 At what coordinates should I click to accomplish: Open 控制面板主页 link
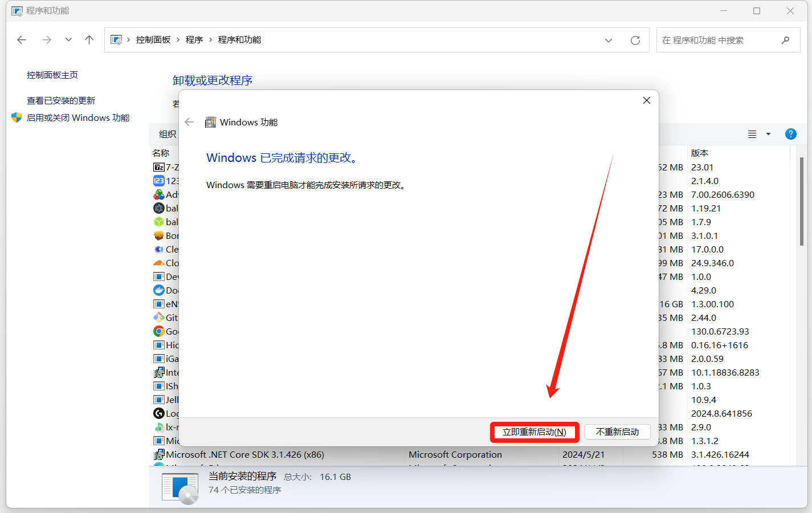point(52,75)
